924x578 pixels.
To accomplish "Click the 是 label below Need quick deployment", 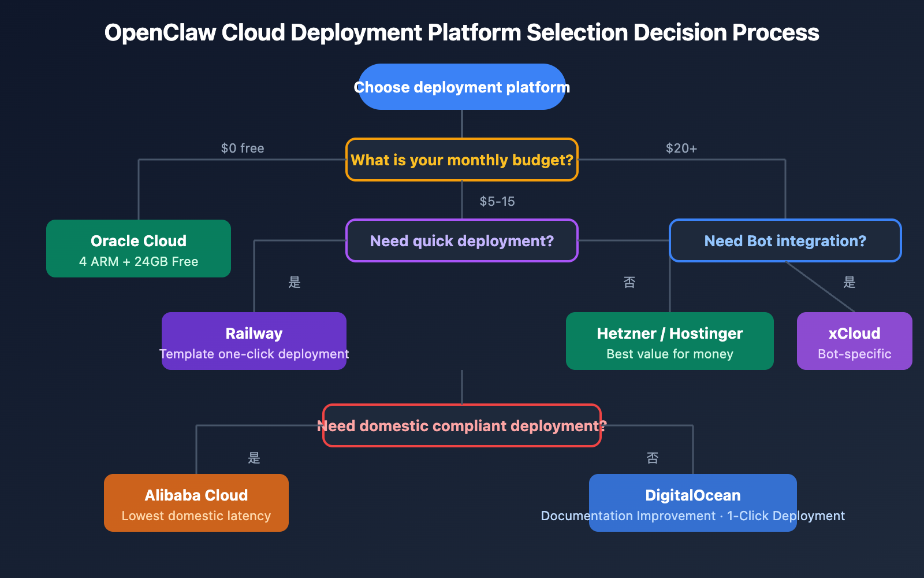I will (x=294, y=283).
